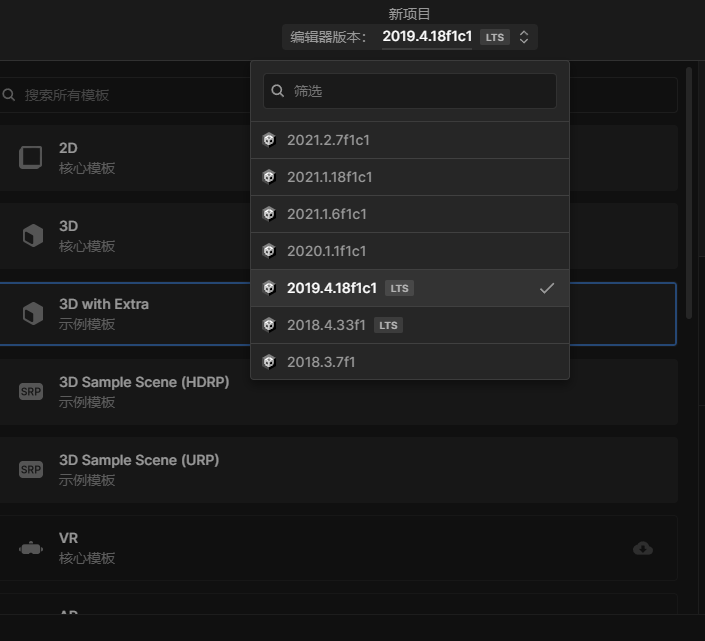Click cube icon of 3D with Extra
Viewport: 705px width, 641px height.
[33, 313]
